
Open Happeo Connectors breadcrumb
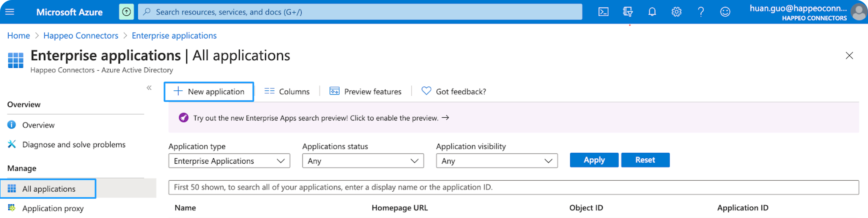[x=81, y=35]
